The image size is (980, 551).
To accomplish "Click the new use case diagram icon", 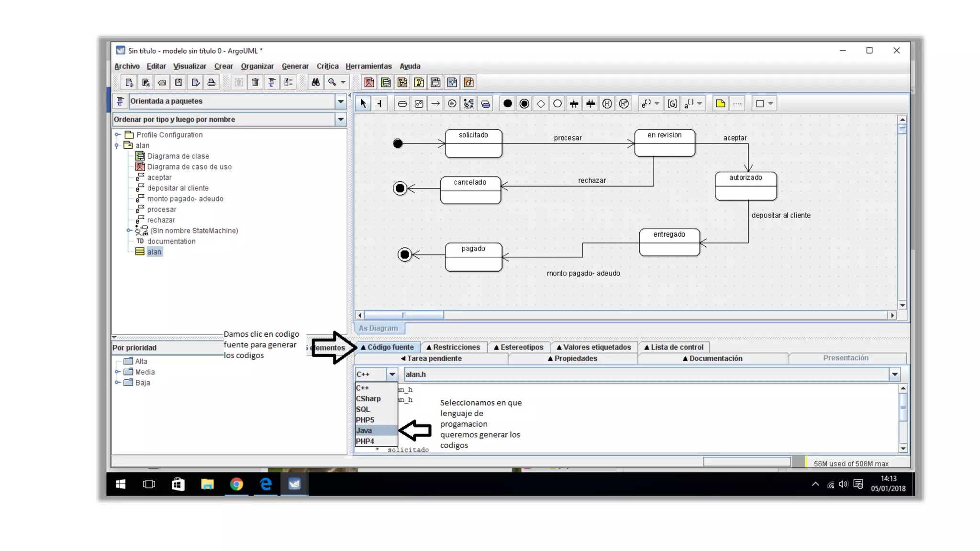I will [x=369, y=82].
